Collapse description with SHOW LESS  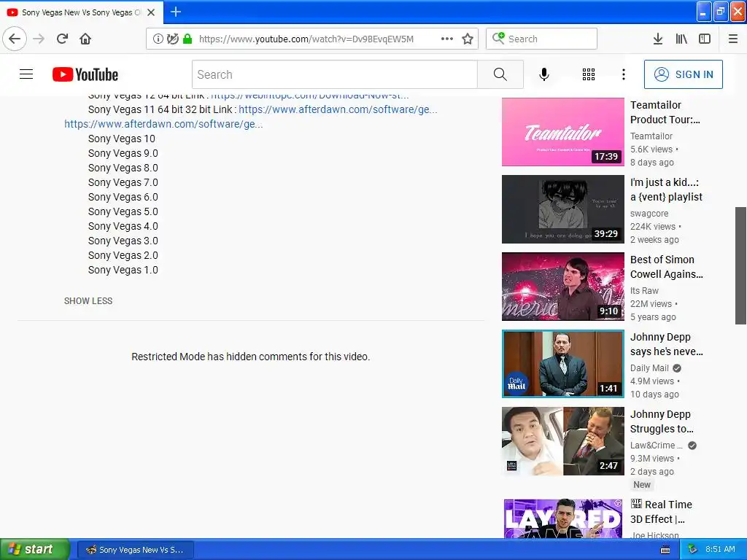88,301
